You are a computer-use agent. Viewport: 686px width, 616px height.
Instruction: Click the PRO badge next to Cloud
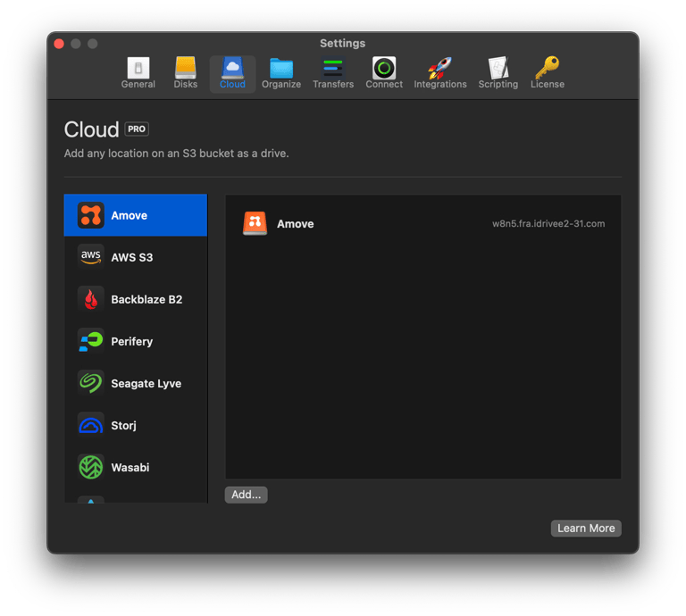pyautogui.click(x=137, y=129)
